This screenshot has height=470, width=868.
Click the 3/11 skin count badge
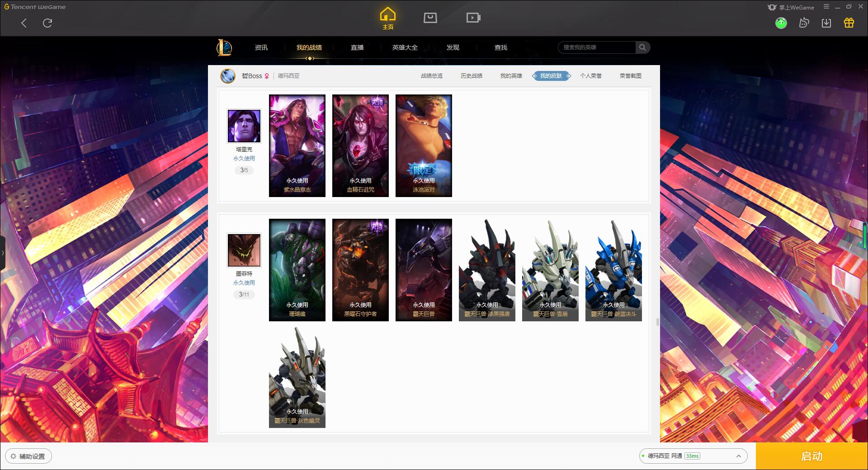click(244, 295)
